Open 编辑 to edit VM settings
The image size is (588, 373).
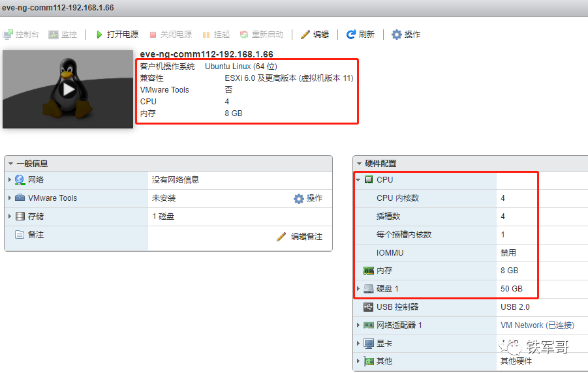click(315, 35)
